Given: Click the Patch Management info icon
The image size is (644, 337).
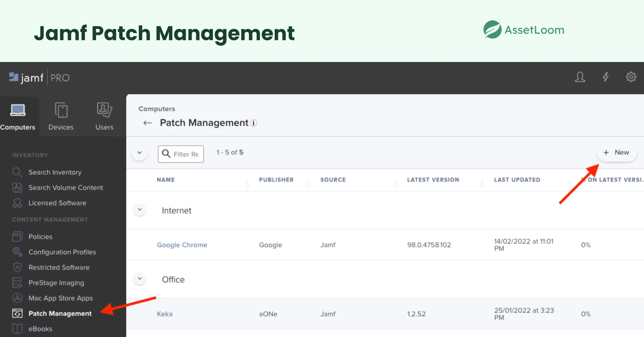Looking at the screenshot, I should (x=253, y=123).
